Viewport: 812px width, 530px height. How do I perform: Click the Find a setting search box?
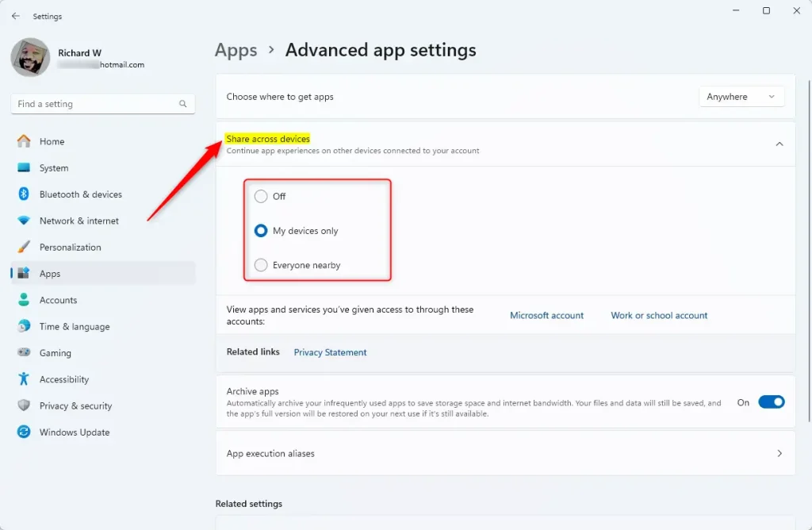click(95, 104)
